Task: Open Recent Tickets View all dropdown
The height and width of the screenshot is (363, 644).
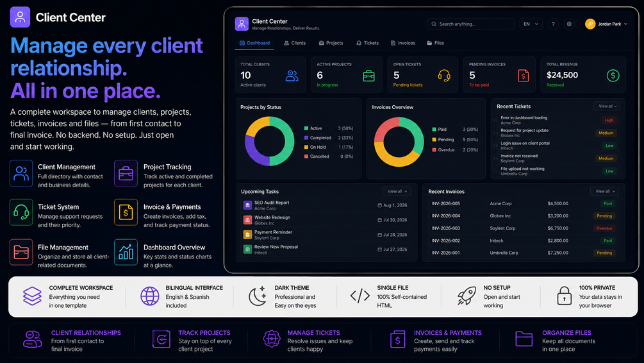Action: (607, 106)
